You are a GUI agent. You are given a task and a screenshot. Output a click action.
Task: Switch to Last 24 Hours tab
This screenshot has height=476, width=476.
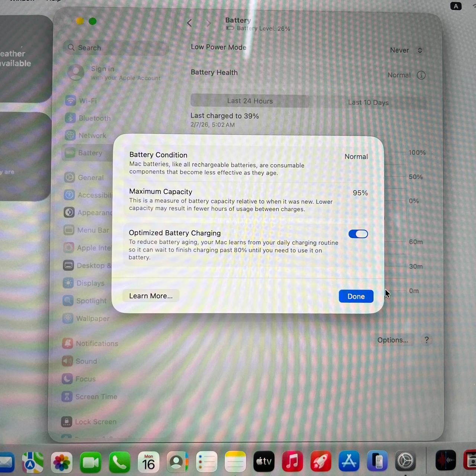(x=250, y=101)
